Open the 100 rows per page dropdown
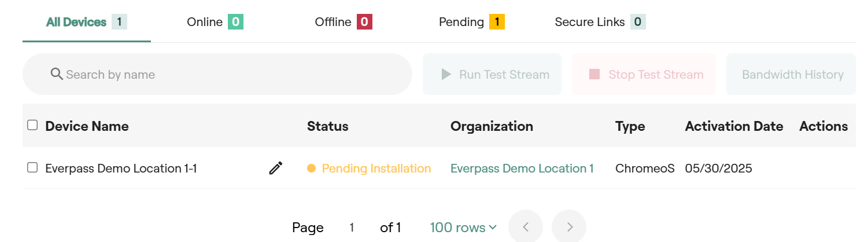Screen dimensions: 868x242 click(x=463, y=228)
